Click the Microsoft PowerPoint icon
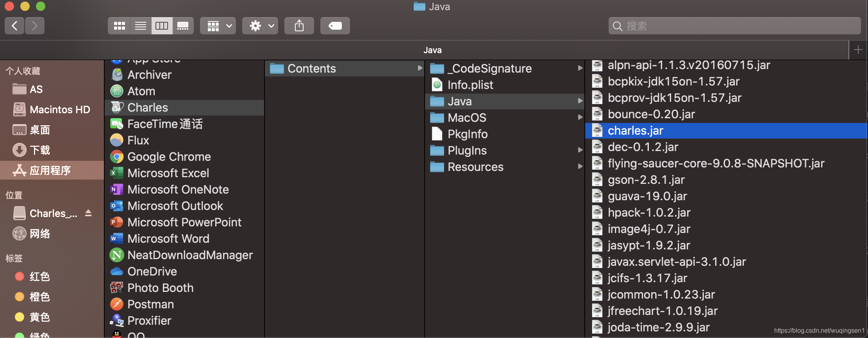Viewport: 868px width, 338px height. tap(117, 222)
